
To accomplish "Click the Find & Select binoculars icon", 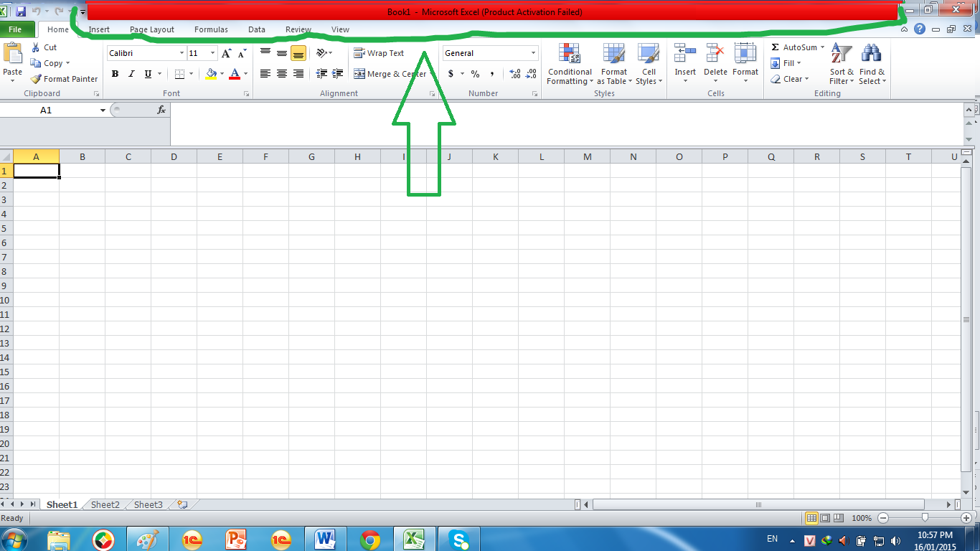I will (872, 54).
